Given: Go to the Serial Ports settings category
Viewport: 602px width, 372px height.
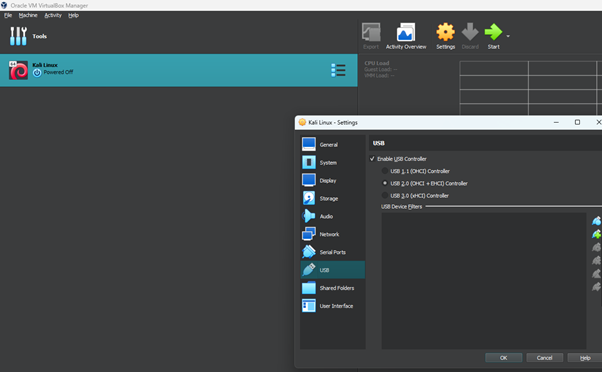Looking at the screenshot, I should (332, 252).
